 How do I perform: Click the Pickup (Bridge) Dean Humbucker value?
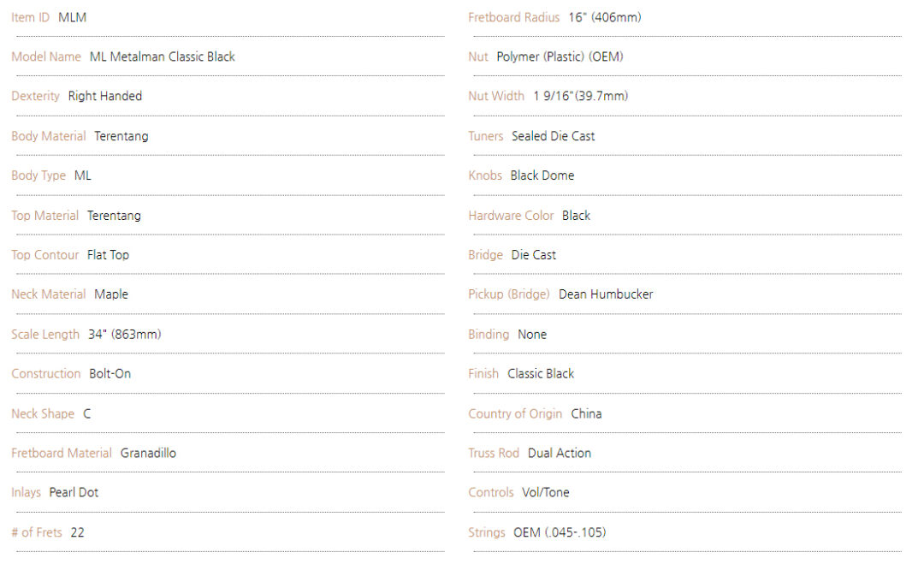click(x=606, y=294)
